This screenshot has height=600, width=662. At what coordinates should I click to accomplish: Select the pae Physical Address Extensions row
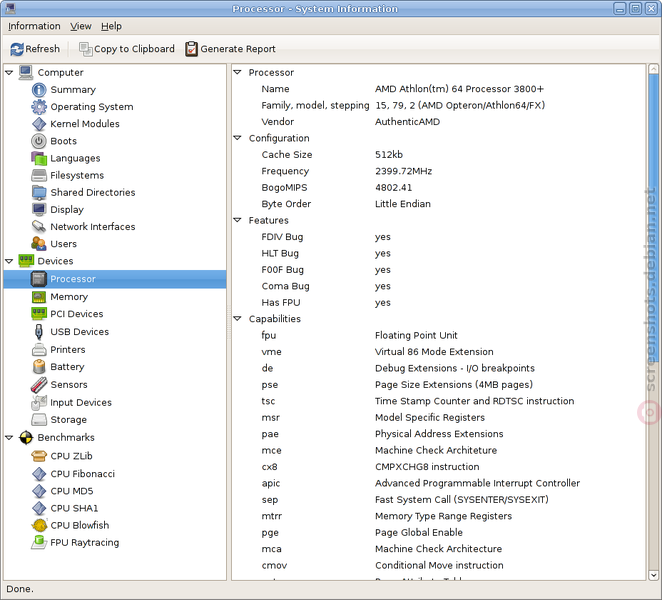pyautogui.click(x=438, y=434)
